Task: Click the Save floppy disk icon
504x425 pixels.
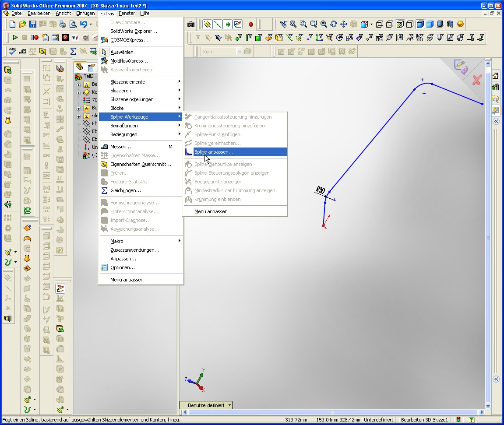Action: 33,24
